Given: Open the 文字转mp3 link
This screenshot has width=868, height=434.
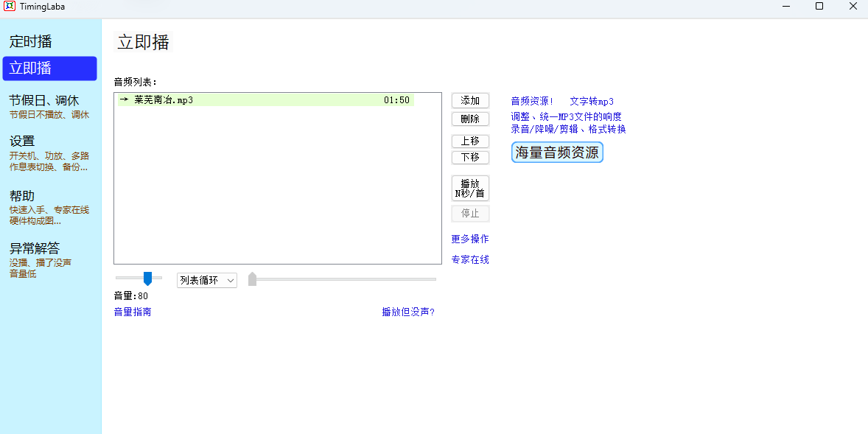Looking at the screenshot, I should [592, 102].
